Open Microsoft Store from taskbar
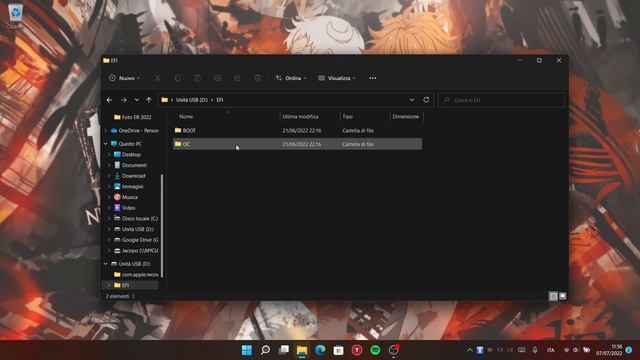Image resolution: width=640 pixels, height=360 pixels. (x=338, y=350)
